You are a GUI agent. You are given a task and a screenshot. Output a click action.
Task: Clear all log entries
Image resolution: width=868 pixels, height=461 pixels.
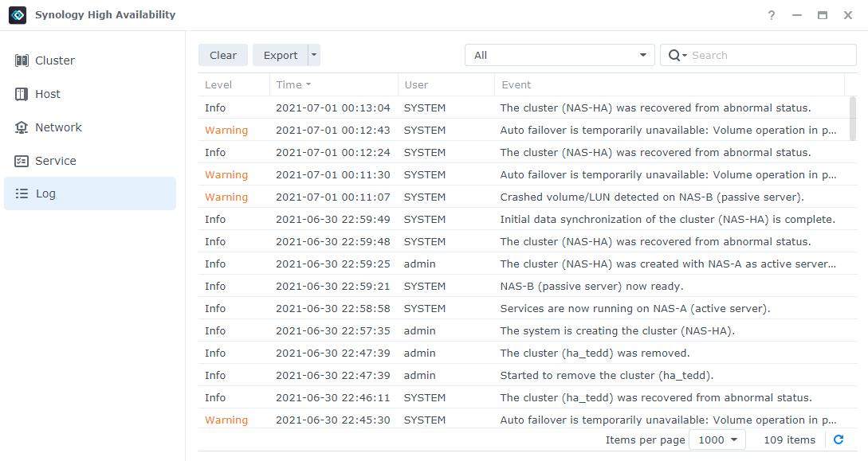click(222, 54)
